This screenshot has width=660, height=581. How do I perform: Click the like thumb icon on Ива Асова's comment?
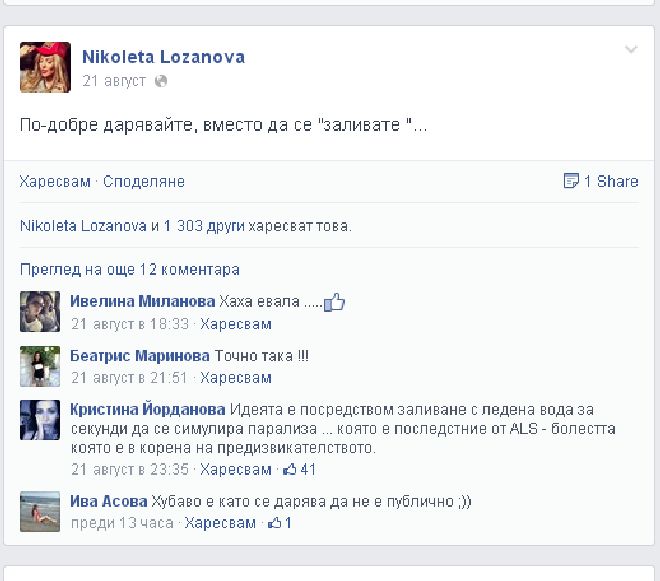pyautogui.click(x=274, y=523)
